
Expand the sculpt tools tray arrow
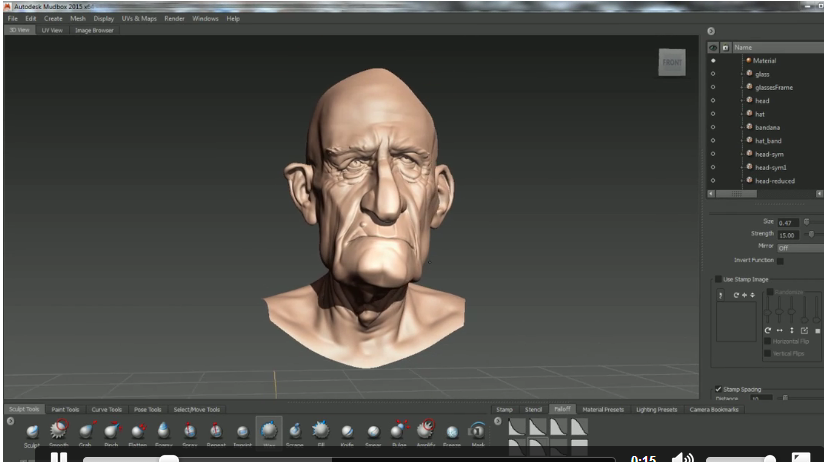pos(9,420)
